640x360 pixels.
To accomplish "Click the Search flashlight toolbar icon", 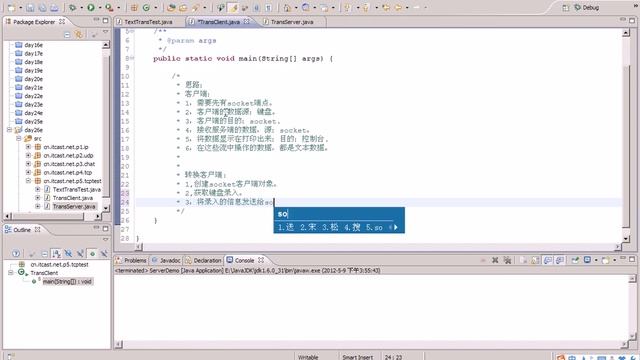I will tap(196, 7).
